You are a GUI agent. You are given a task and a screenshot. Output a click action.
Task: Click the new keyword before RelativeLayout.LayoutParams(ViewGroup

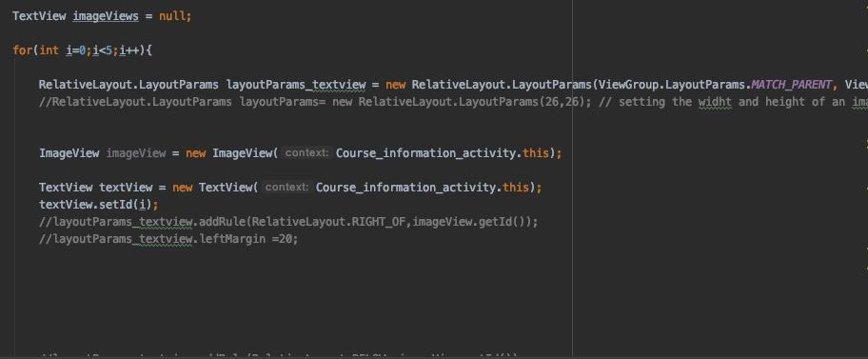[396, 85]
